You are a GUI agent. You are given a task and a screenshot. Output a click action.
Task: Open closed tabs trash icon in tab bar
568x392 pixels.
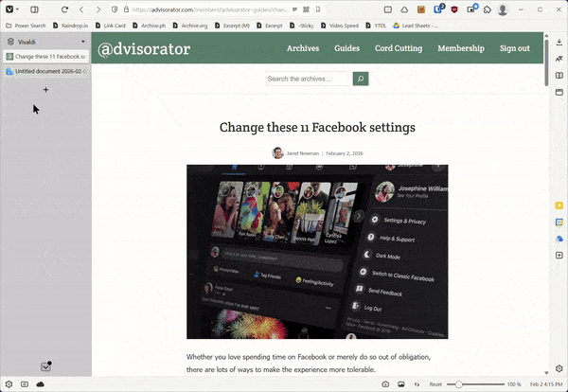click(x=45, y=366)
